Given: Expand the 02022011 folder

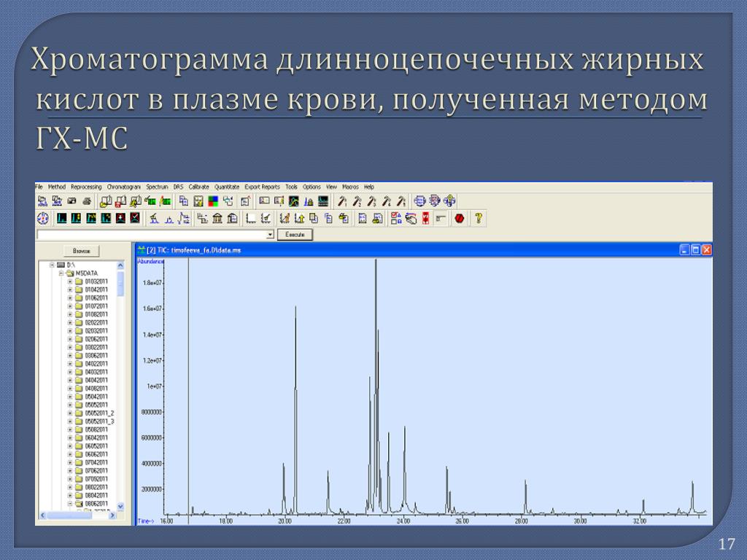Looking at the screenshot, I should (70, 322).
